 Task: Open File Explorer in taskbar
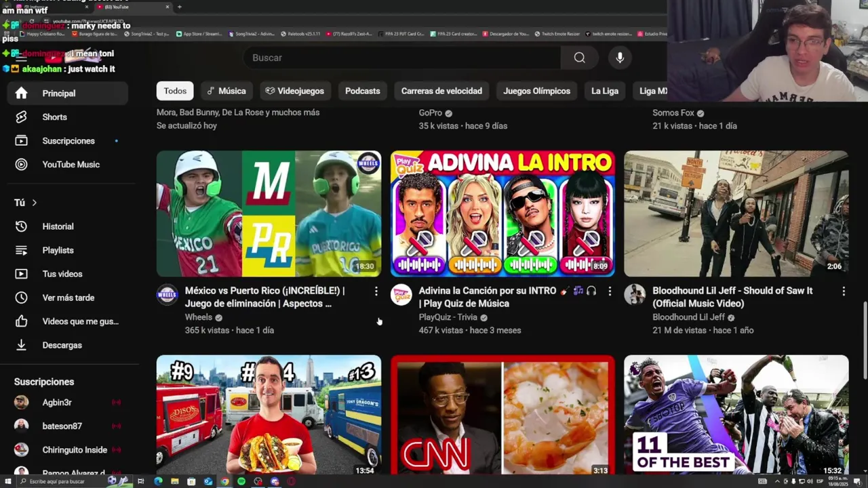175,481
